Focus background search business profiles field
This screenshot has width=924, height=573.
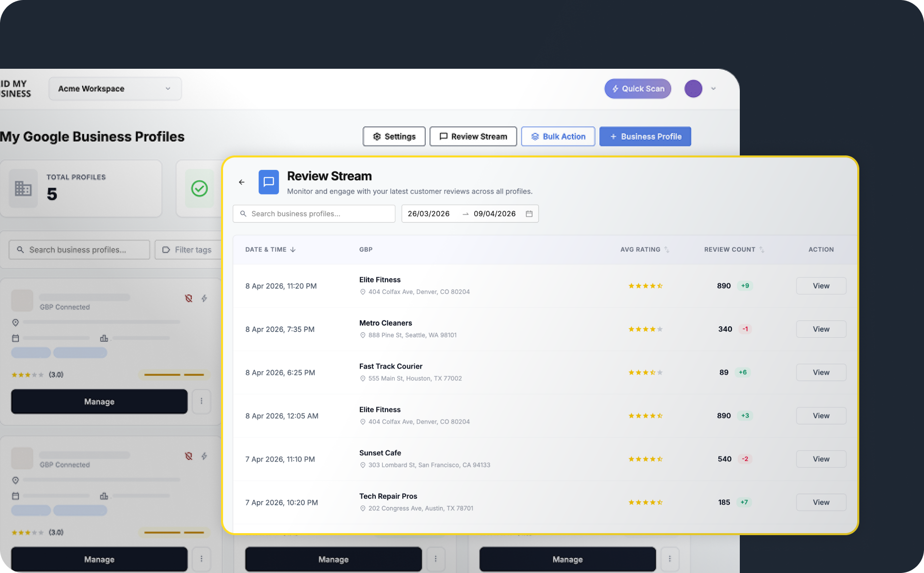(79, 250)
